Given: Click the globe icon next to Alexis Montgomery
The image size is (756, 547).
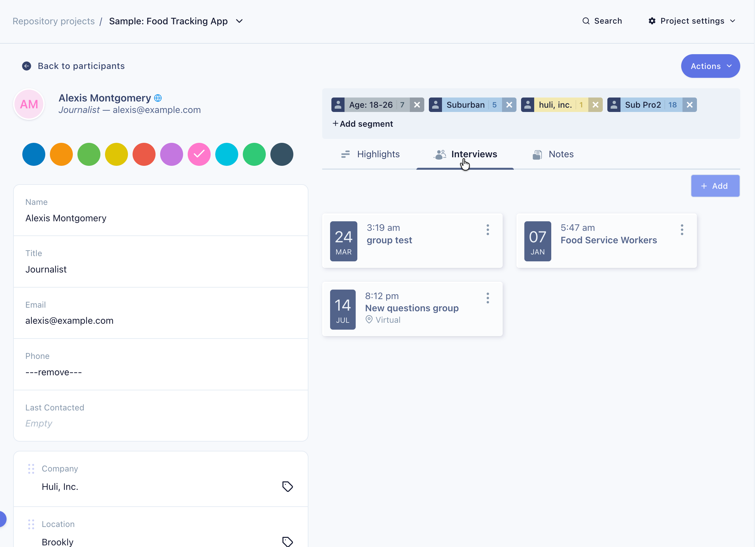Looking at the screenshot, I should (158, 98).
